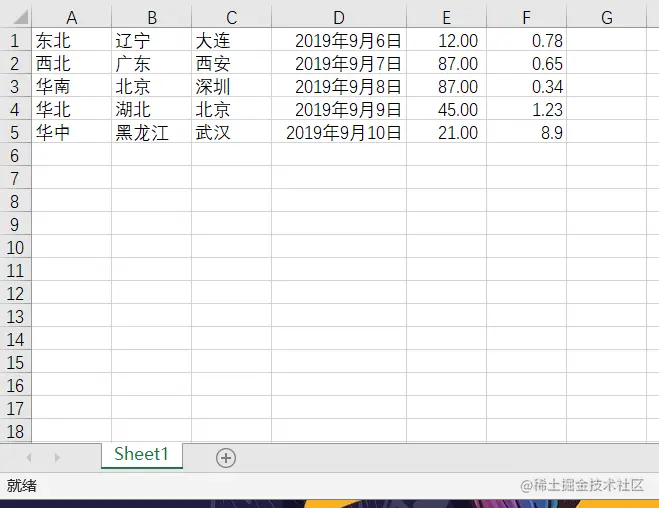Click date cell 2019年9月10日
The width and height of the screenshot is (659, 508).
click(x=339, y=132)
